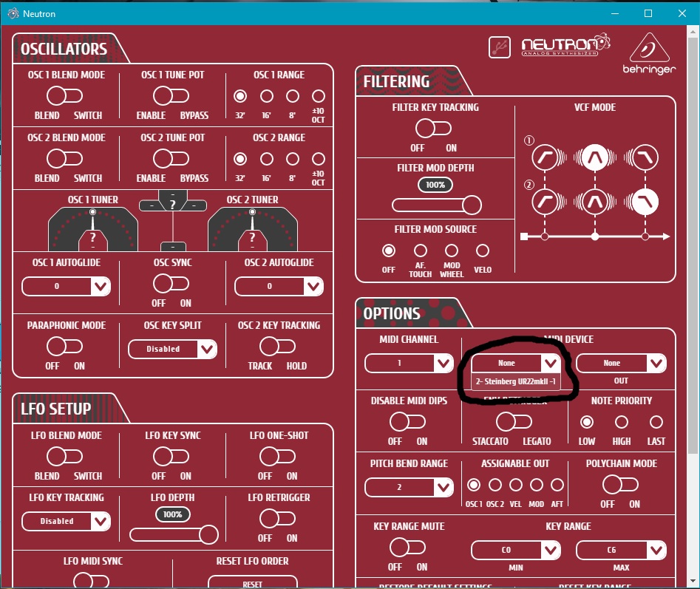Click the Behringer logo

(x=649, y=53)
